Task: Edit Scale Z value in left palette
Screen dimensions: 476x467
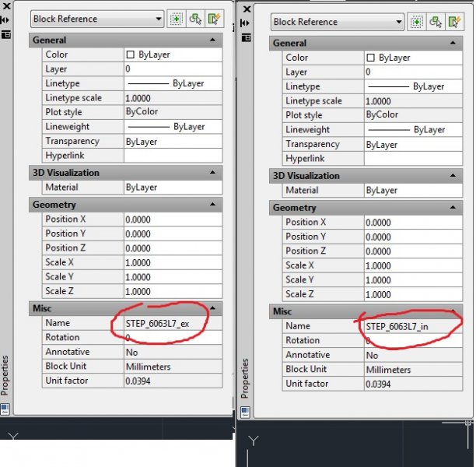Action: tap(173, 291)
